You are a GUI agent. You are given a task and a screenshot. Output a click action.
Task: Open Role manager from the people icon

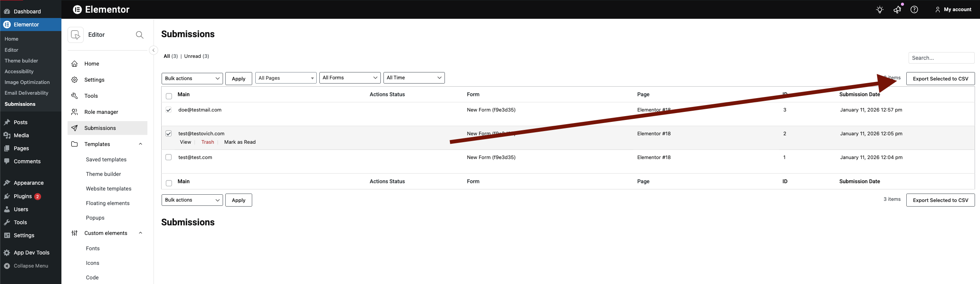point(74,112)
